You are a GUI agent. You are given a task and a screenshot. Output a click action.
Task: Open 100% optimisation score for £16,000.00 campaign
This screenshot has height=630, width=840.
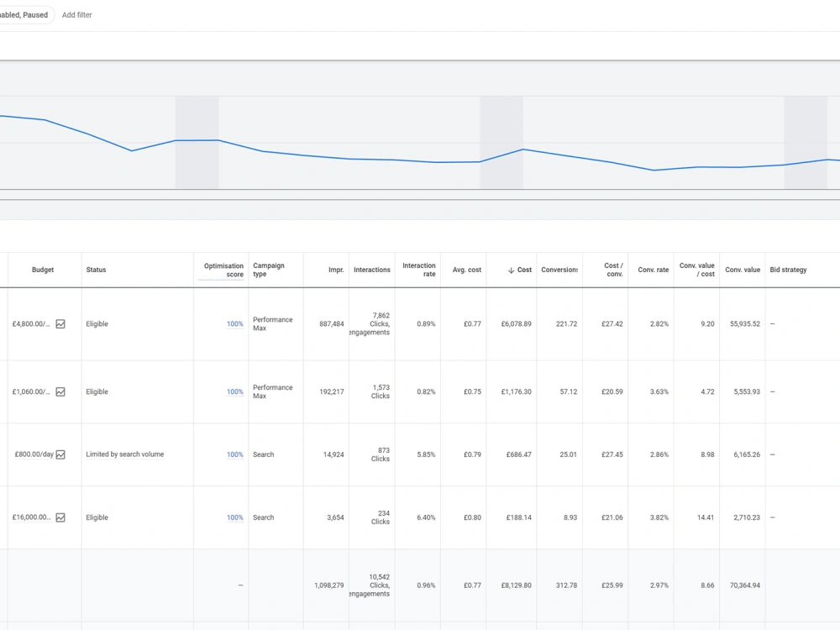[234, 517]
